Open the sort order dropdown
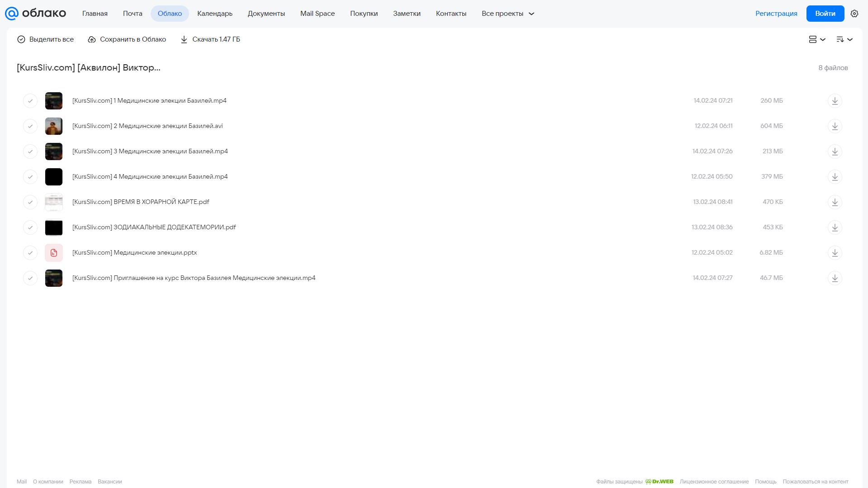 tap(844, 39)
